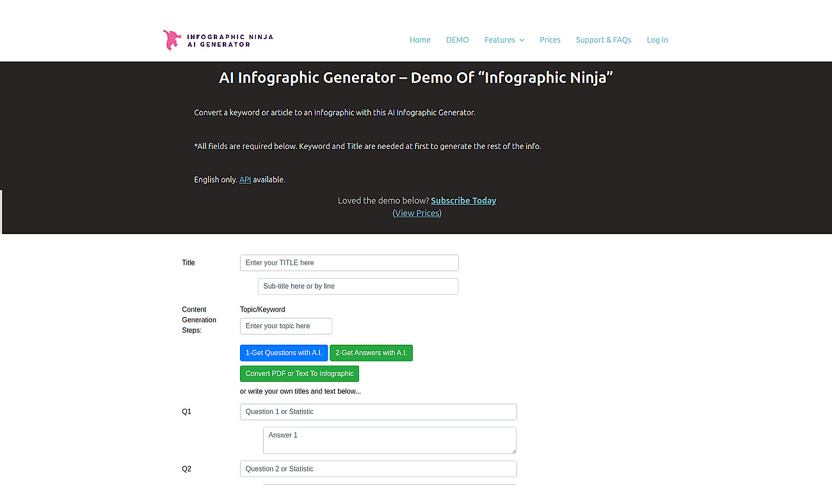Click the chevron next to Features
This screenshot has width=832, height=504.
pos(522,40)
